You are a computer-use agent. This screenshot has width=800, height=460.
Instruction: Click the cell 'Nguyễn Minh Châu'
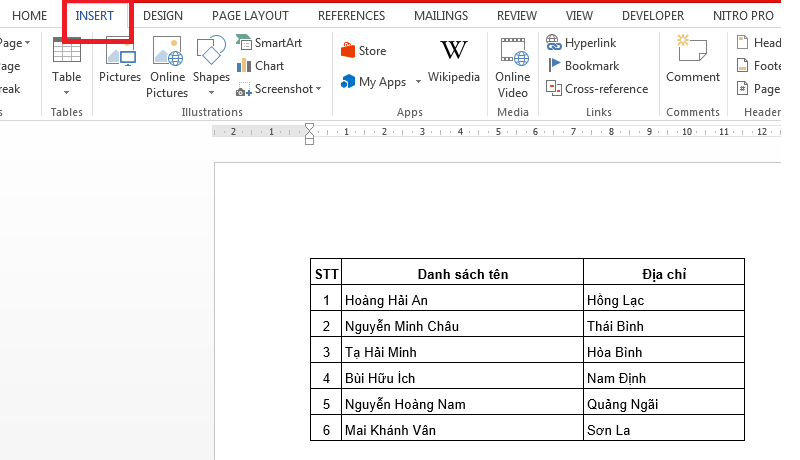(x=462, y=324)
